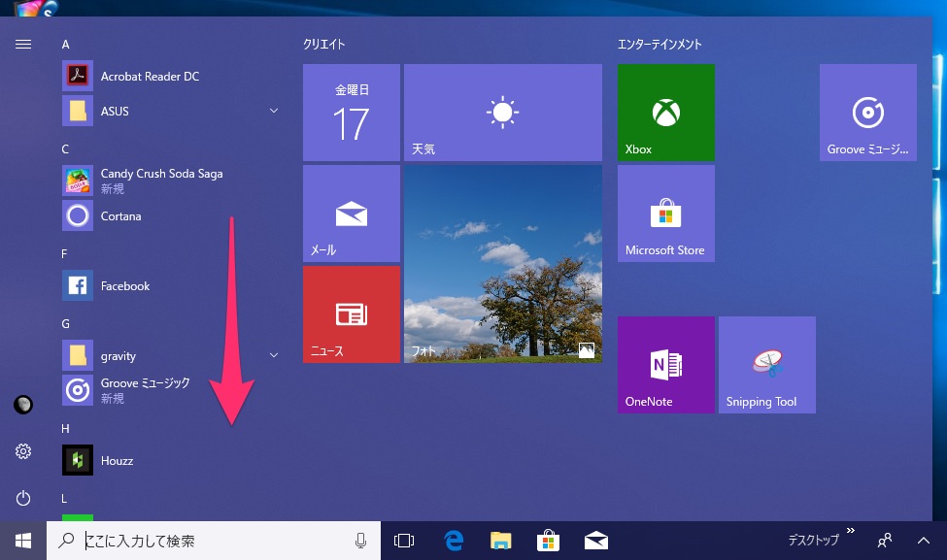Open Microsoft Store from taskbar
The image size is (947, 560).
click(548, 541)
